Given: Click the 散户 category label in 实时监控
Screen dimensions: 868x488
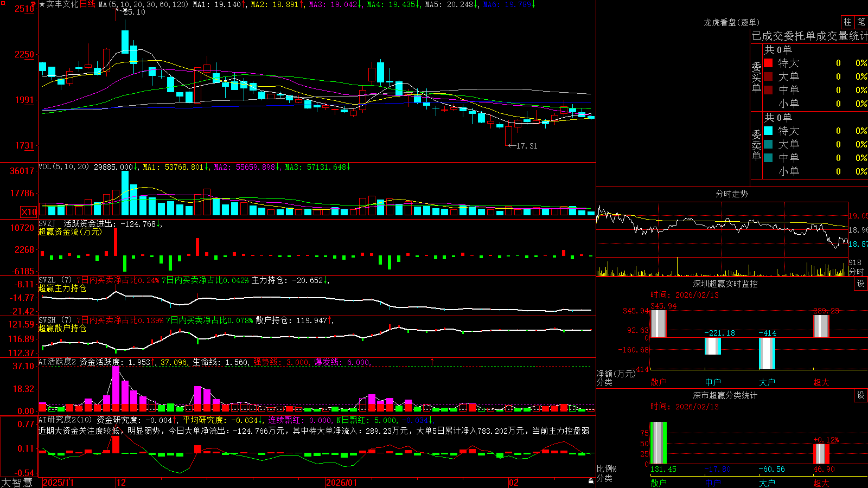Looking at the screenshot, I should tap(658, 382).
